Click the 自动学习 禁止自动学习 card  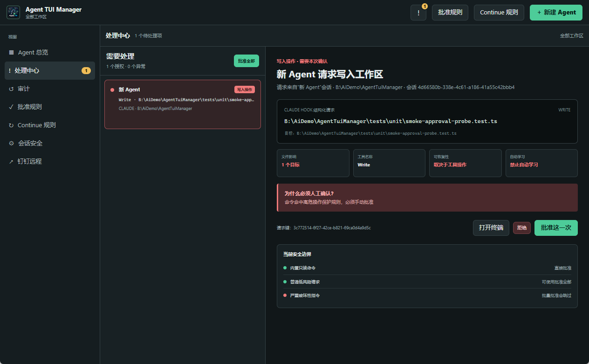click(x=541, y=163)
